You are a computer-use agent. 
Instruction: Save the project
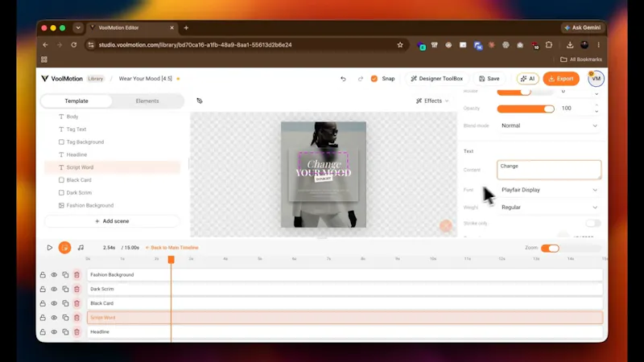489,79
